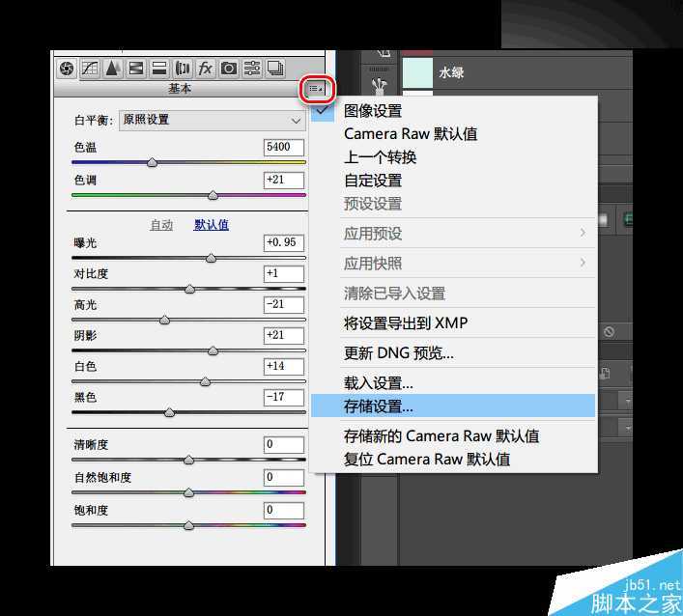Click the Default tone link
The width and height of the screenshot is (683, 616).
[212, 225]
